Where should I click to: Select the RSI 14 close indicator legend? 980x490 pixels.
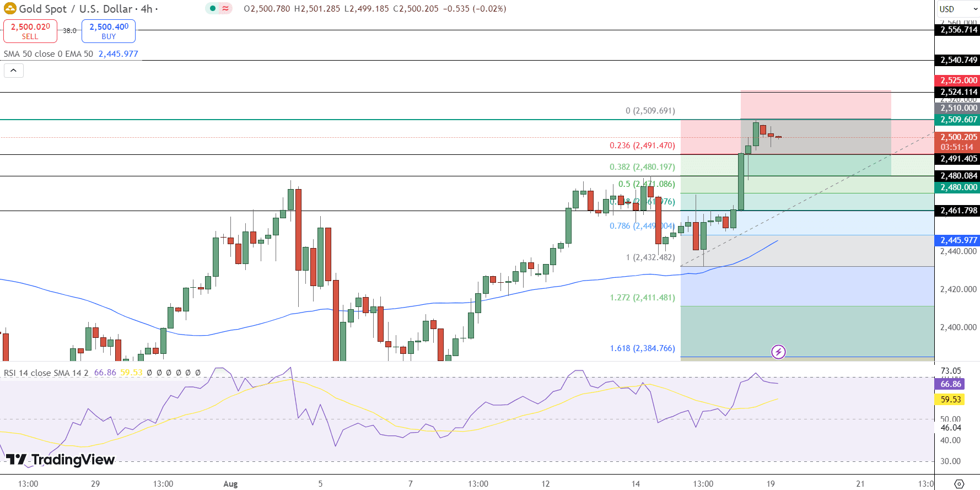[46, 373]
